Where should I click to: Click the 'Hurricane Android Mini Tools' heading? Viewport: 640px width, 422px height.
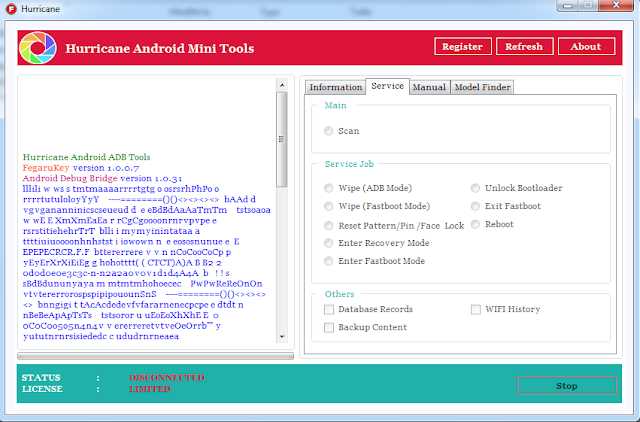pyautogui.click(x=160, y=49)
